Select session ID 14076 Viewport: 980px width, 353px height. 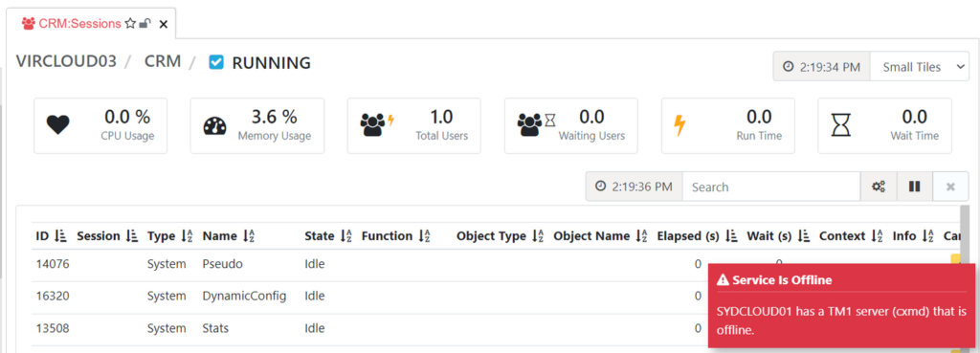(x=53, y=264)
